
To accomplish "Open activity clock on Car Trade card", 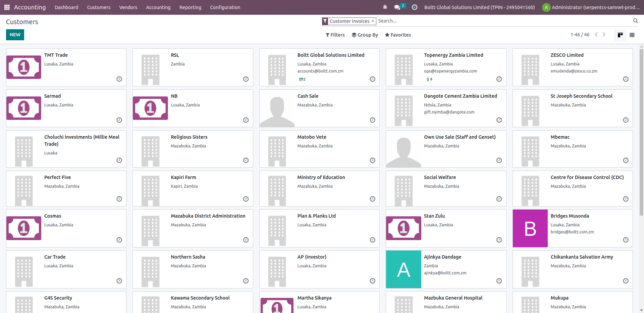I will pyautogui.click(x=119, y=281).
